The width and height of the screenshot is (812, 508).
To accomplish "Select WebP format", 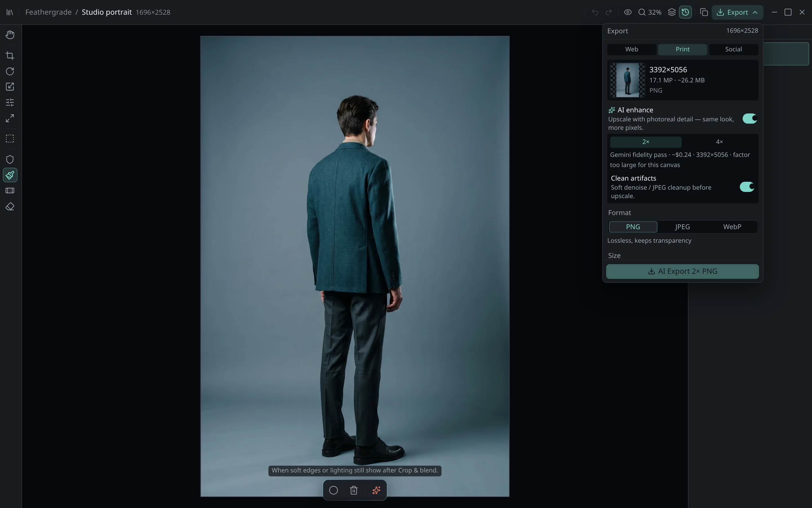I will 732,227.
